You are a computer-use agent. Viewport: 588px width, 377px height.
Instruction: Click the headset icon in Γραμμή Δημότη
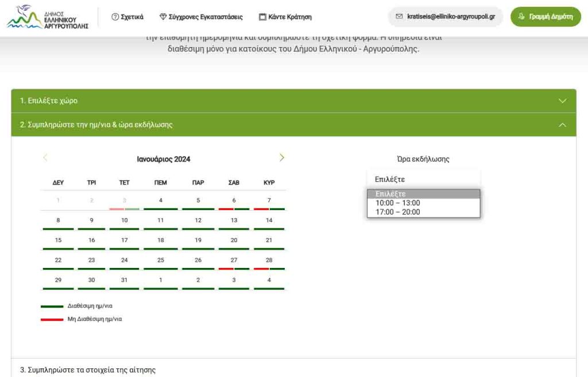(521, 17)
